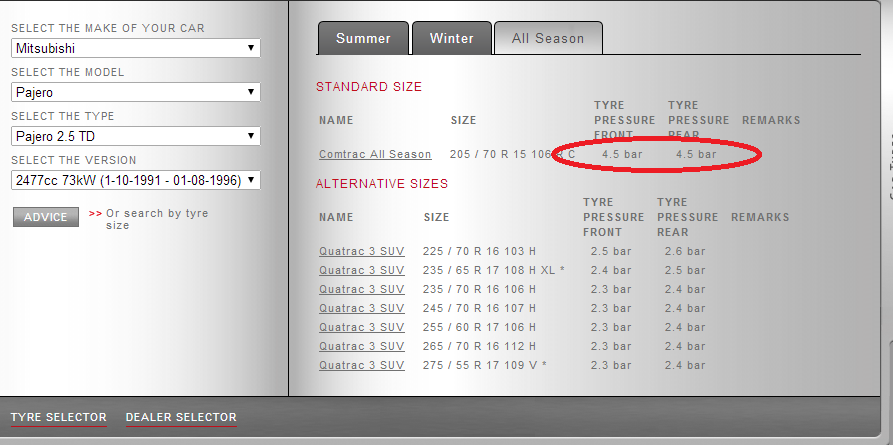The height and width of the screenshot is (445, 893).
Task: Click the SELECT THE MAKE OF YOUR CAR label
Action: [108, 28]
